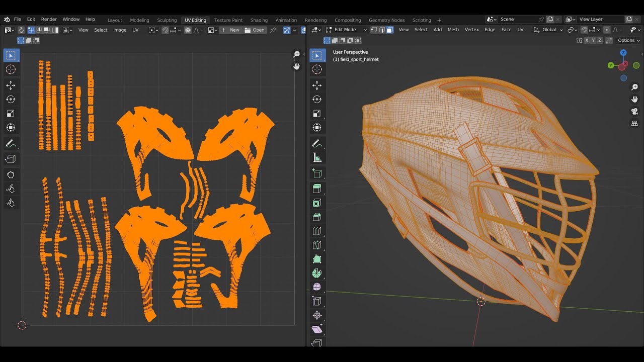Pick the Rotate tool in the UV editor toolbar
Screen dimensions: 644x362
[x=11, y=99]
